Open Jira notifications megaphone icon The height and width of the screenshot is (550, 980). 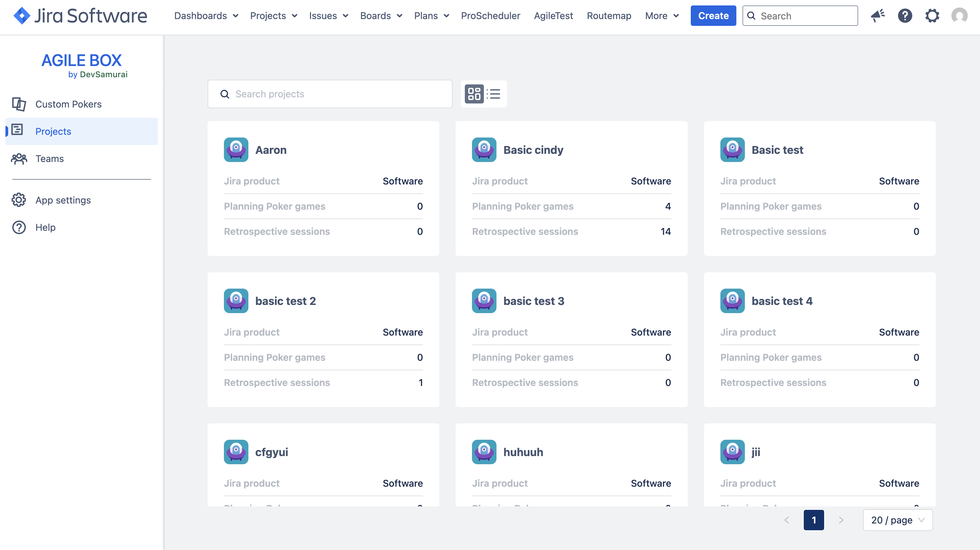877,16
